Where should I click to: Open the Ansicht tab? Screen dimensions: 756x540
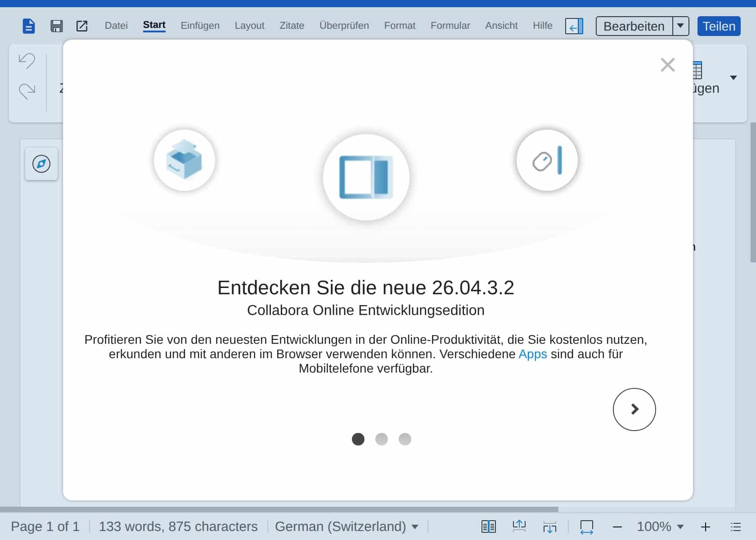pyautogui.click(x=501, y=26)
